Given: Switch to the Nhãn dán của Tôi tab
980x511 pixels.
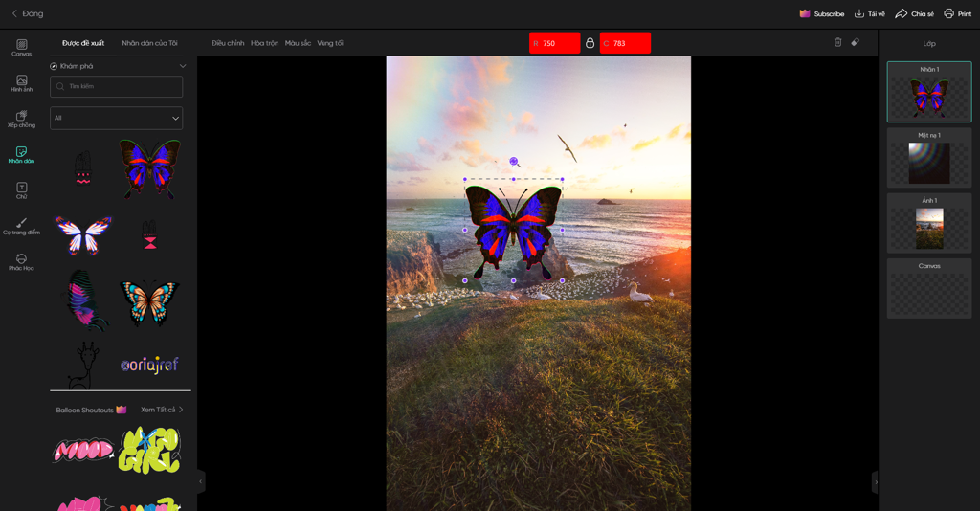Looking at the screenshot, I should click(149, 43).
